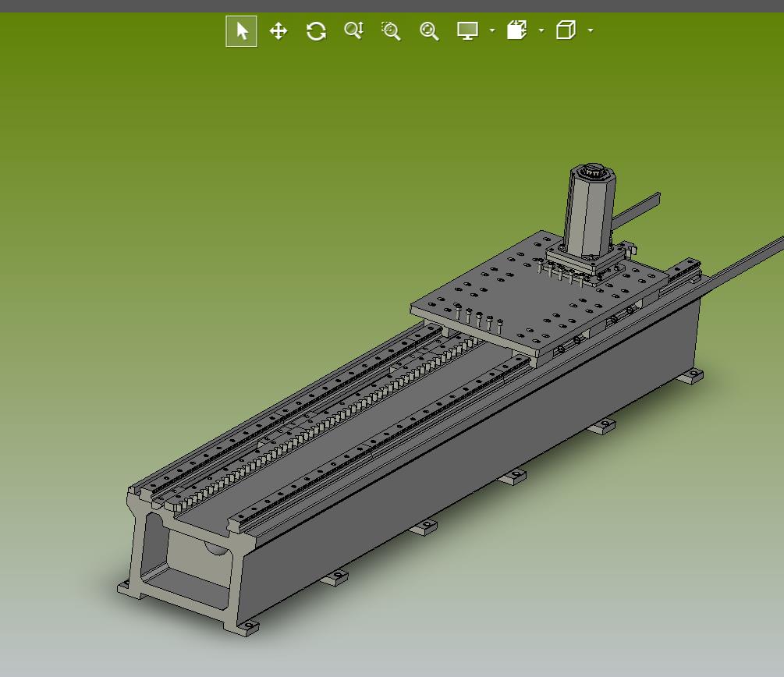Click the view orientation cube icon
This screenshot has width=784, height=677.
pyautogui.click(x=566, y=30)
